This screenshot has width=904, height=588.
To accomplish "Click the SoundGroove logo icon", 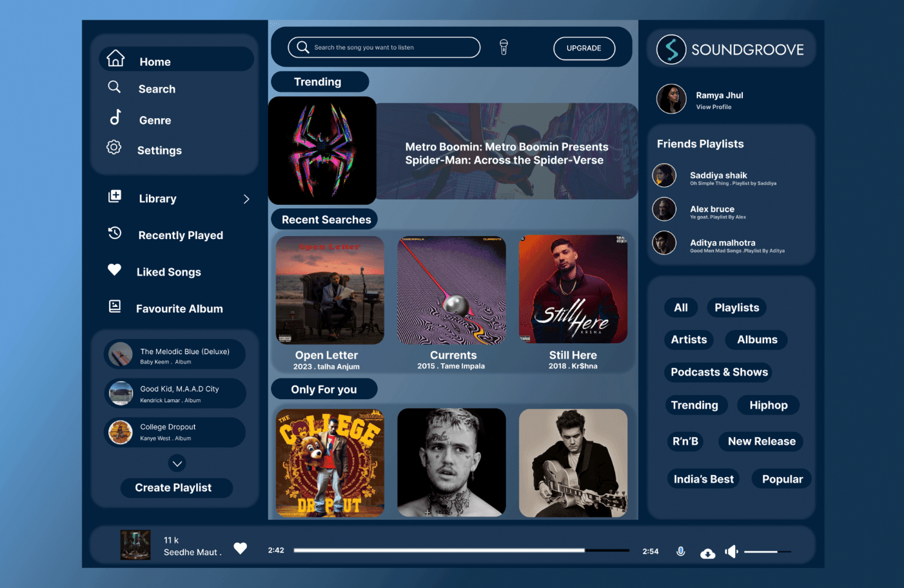I will tap(671, 50).
